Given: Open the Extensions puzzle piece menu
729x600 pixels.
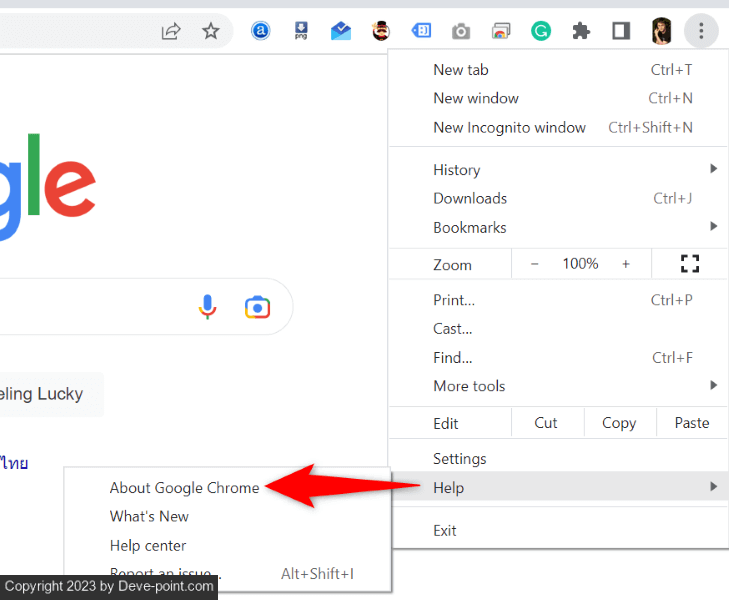Looking at the screenshot, I should tap(581, 31).
